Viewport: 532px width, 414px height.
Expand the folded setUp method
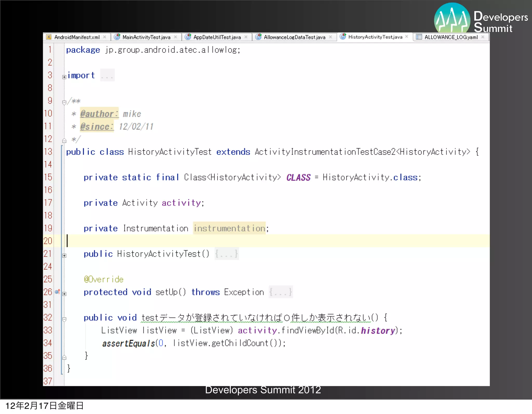click(64, 294)
